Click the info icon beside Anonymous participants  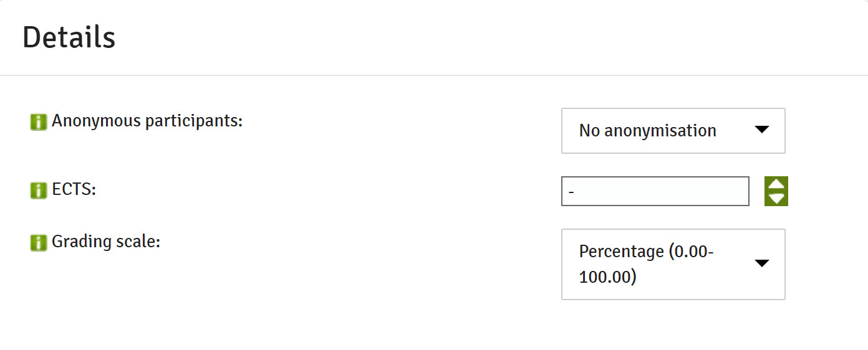tap(39, 122)
